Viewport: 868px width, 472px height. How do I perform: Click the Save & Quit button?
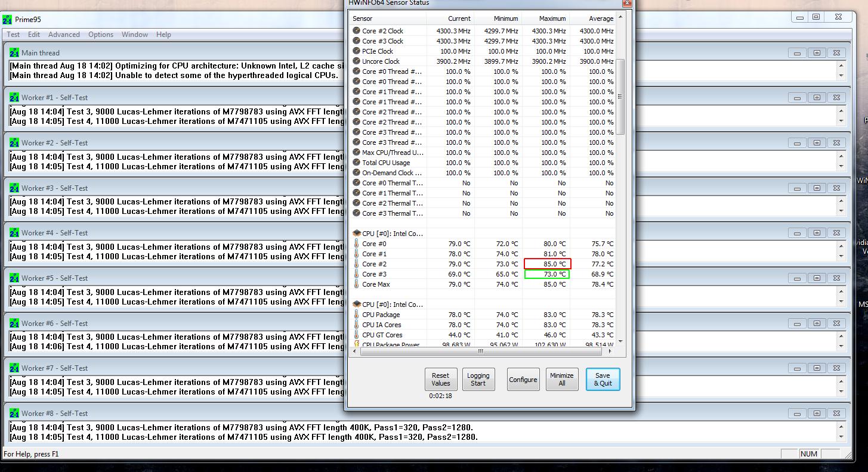coord(603,379)
